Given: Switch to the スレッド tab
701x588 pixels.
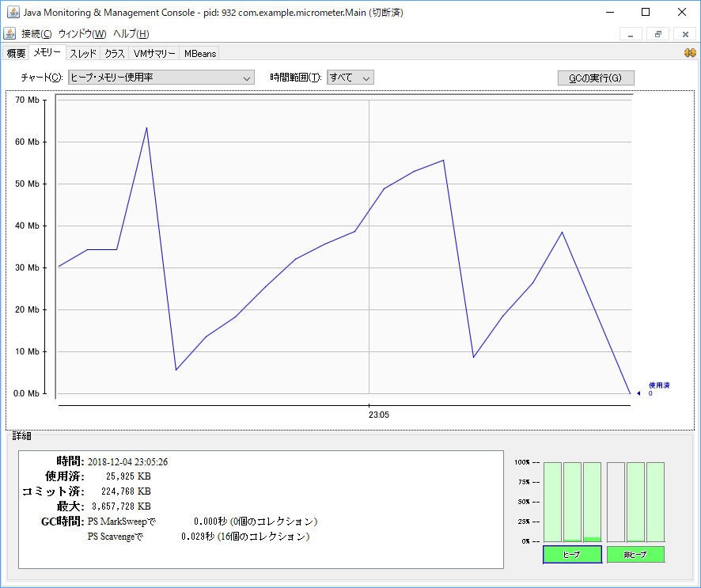Looking at the screenshot, I should 83,54.
